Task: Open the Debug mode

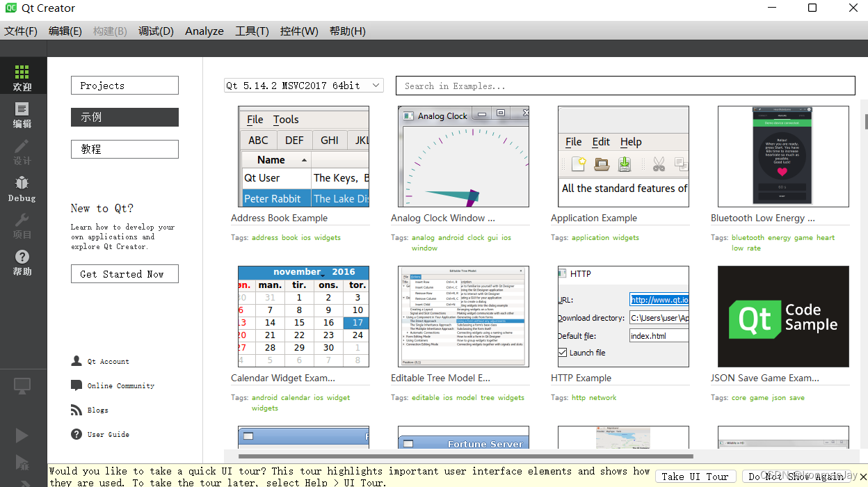Action: [x=22, y=189]
